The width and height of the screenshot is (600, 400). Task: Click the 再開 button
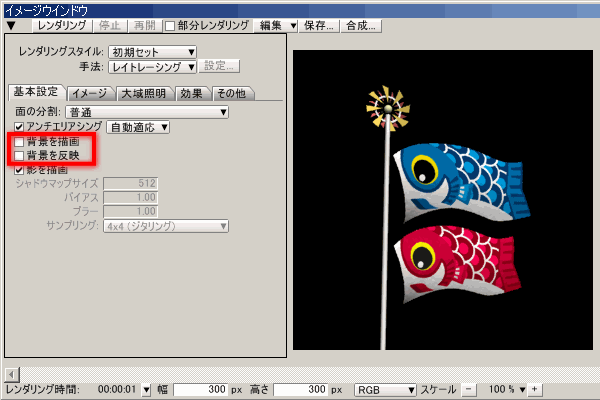click(x=145, y=26)
